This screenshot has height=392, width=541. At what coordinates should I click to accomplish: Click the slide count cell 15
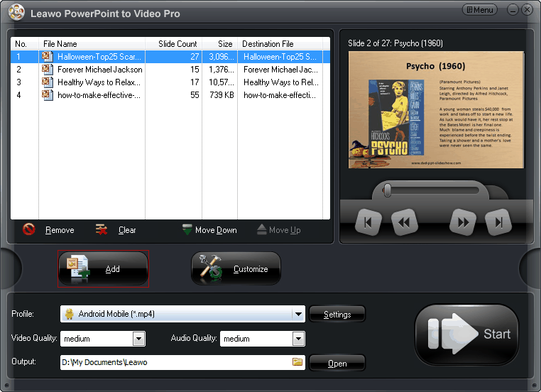[195, 70]
